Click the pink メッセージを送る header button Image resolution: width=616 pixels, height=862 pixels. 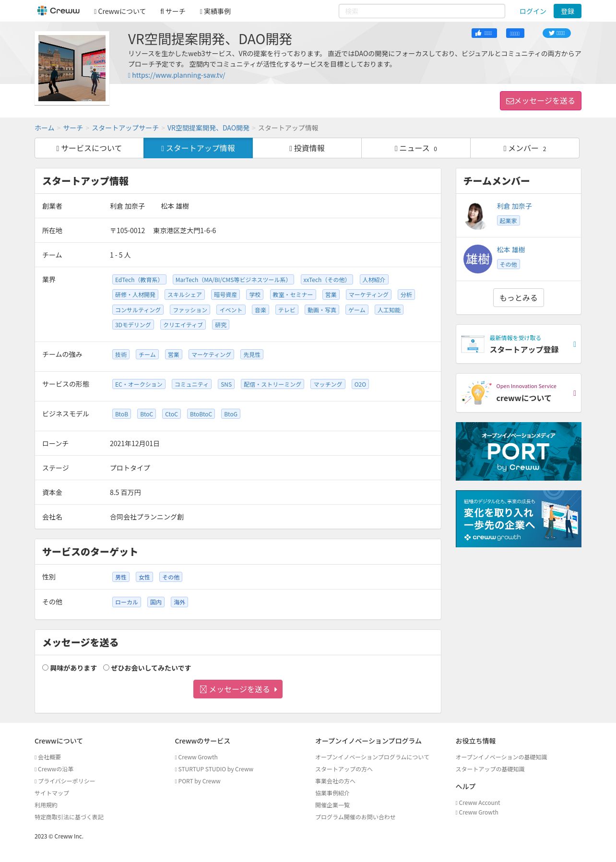pos(541,101)
